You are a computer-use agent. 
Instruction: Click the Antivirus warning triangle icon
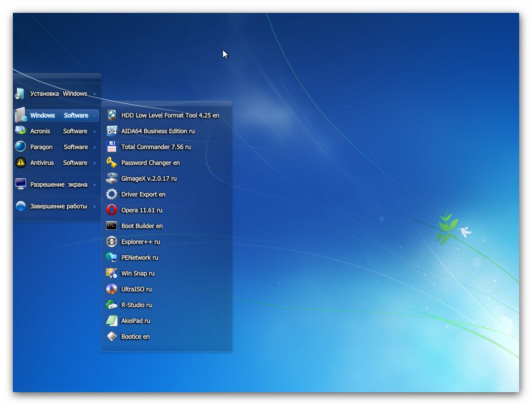(x=21, y=162)
